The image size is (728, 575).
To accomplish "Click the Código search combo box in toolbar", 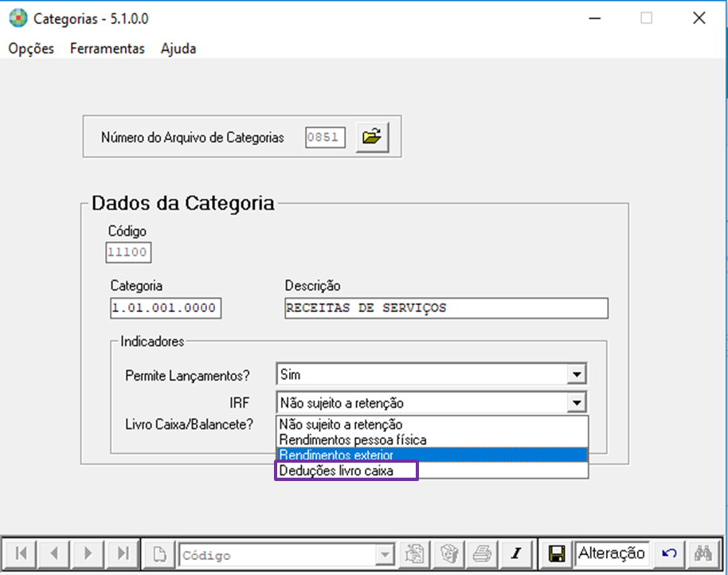I will [287, 554].
